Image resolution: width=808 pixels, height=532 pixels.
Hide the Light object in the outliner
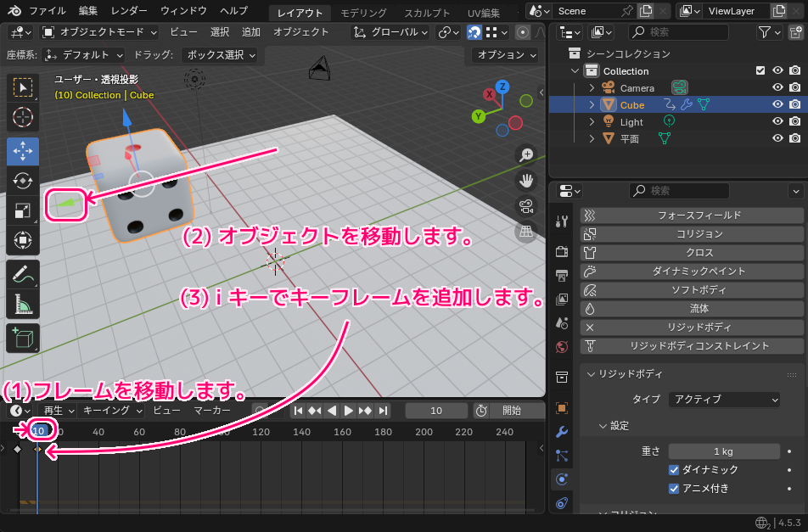pos(777,121)
